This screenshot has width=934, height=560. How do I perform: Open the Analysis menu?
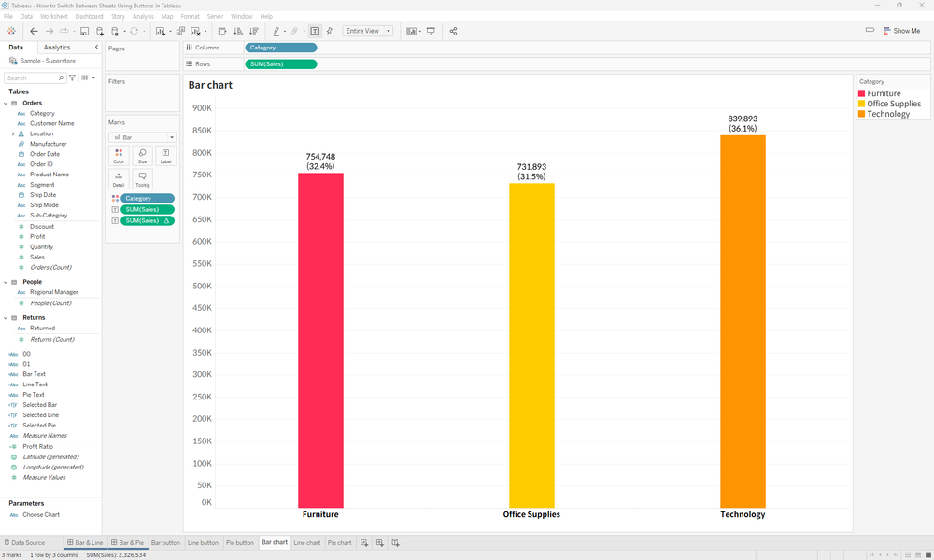pyautogui.click(x=142, y=16)
